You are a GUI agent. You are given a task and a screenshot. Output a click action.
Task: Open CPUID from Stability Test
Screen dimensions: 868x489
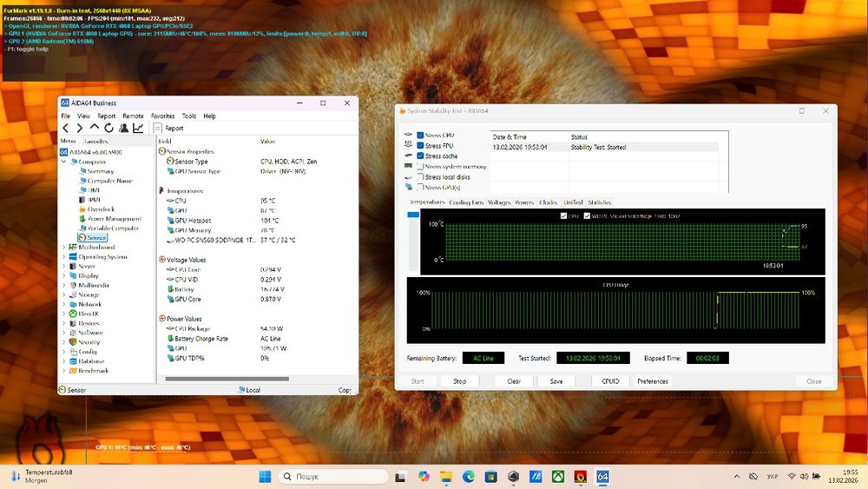click(610, 381)
